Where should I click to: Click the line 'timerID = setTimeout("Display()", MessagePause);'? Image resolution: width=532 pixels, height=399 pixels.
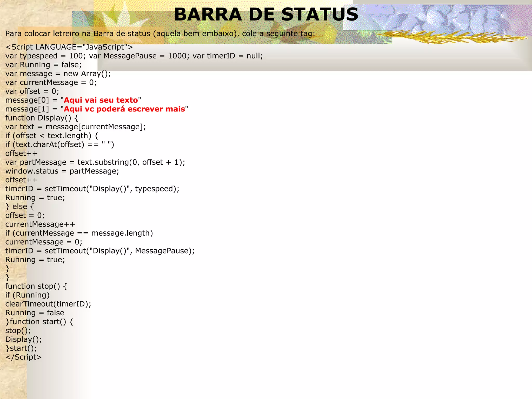click(x=100, y=251)
